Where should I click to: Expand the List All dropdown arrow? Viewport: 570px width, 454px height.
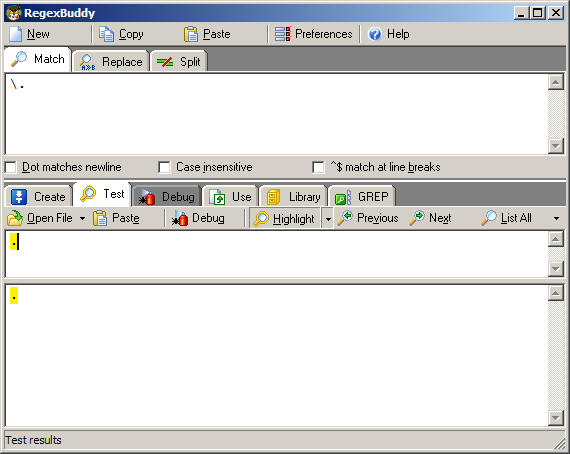(556, 218)
